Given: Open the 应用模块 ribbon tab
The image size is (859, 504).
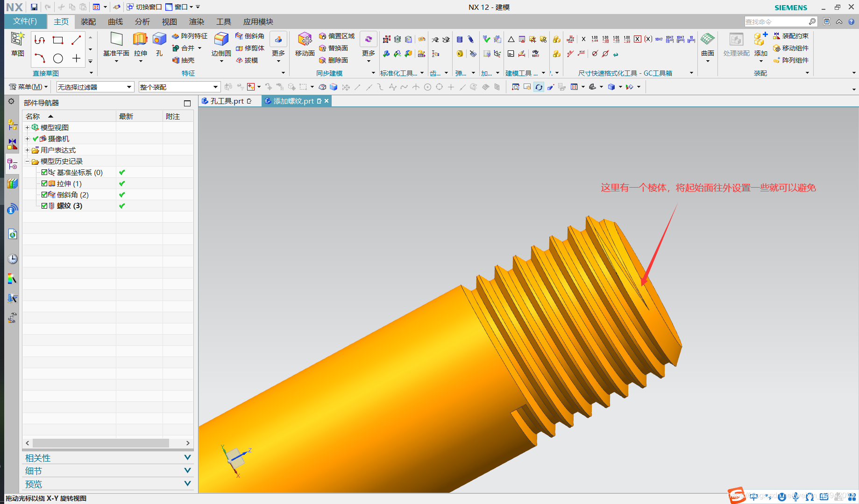Looking at the screenshot, I should (x=258, y=21).
